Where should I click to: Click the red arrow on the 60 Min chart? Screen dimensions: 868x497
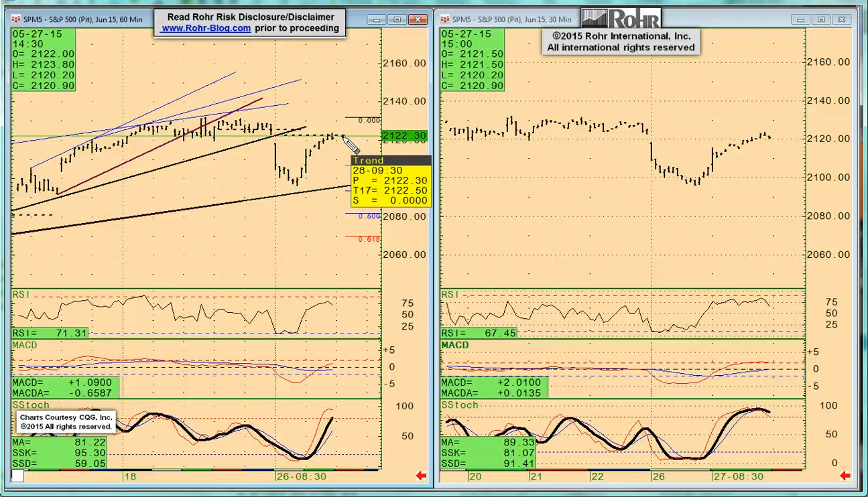pyautogui.click(x=421, y=476)
